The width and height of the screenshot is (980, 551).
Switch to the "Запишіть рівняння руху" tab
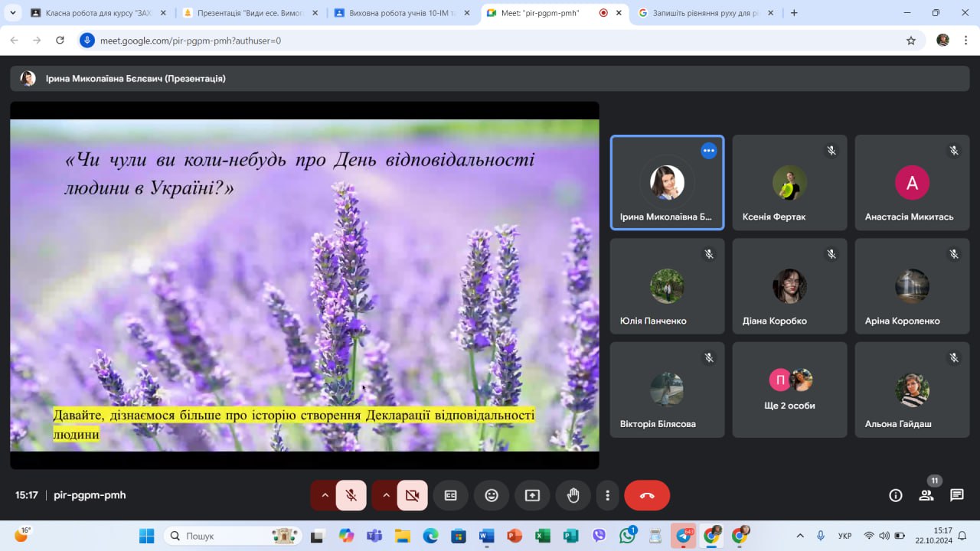point(704,13)
